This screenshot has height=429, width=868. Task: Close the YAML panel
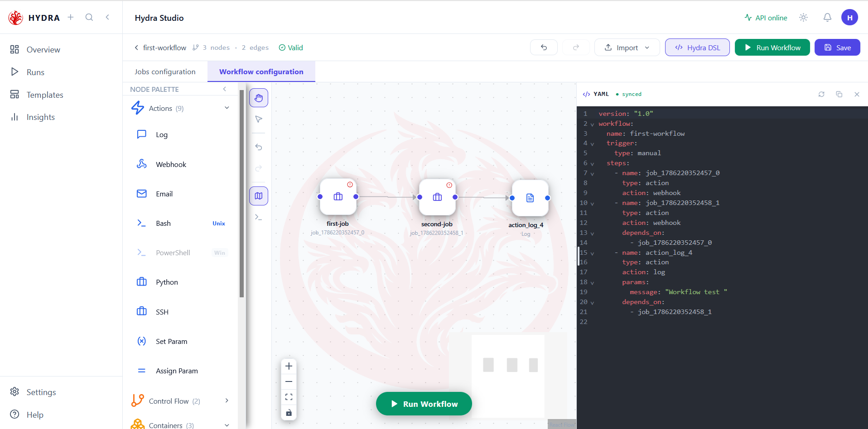[x=857, y=94]
